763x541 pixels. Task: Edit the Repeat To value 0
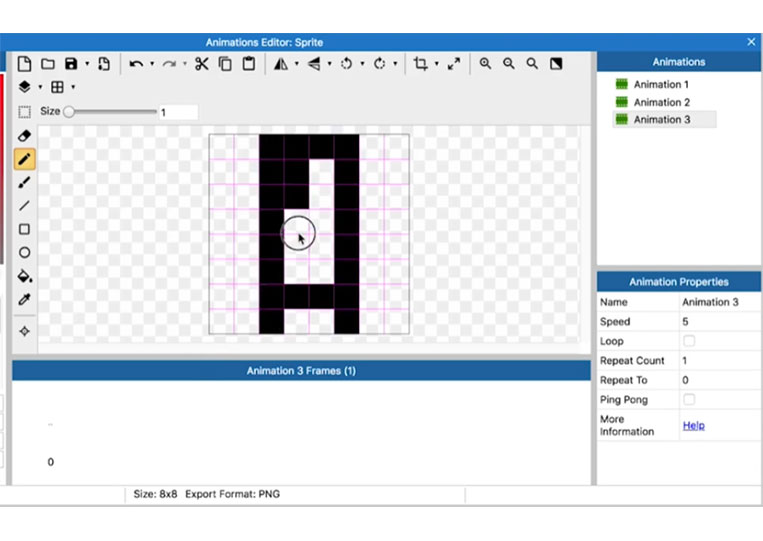click(x=719, y=380)
